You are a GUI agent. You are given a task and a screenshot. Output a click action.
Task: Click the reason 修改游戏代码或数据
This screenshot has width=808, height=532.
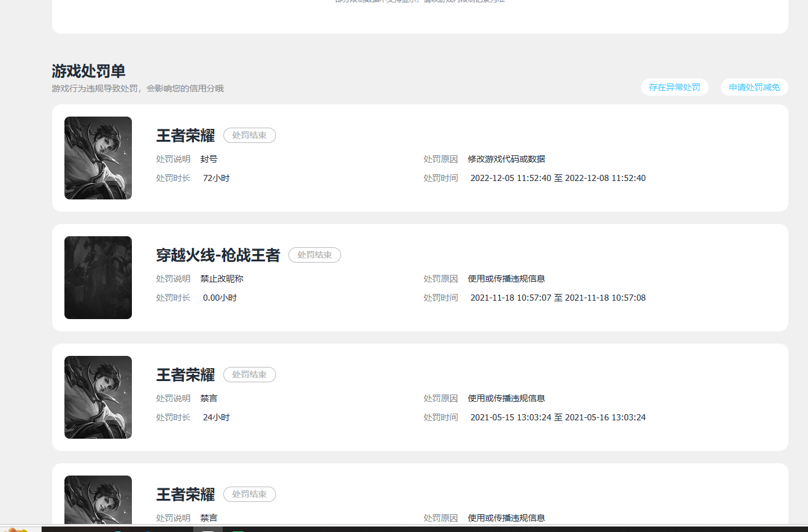506,159
